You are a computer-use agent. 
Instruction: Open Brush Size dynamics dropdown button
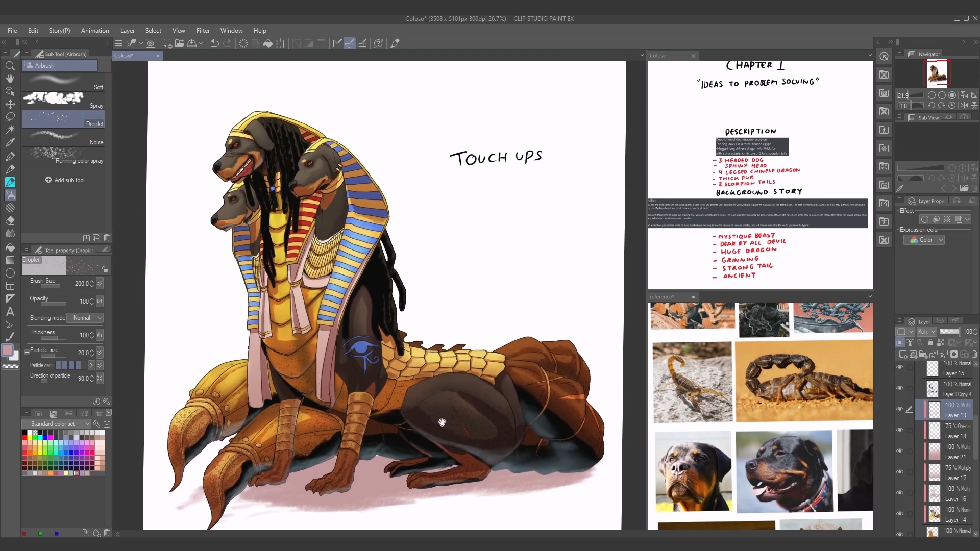(100, 284)
